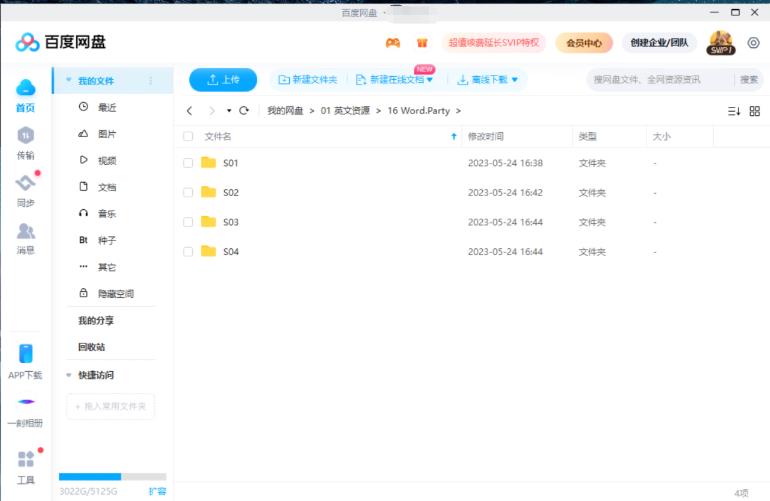This screenshot has width=770, height=501.
Task: Open the 会员中心 button
Action: (584, 43)
